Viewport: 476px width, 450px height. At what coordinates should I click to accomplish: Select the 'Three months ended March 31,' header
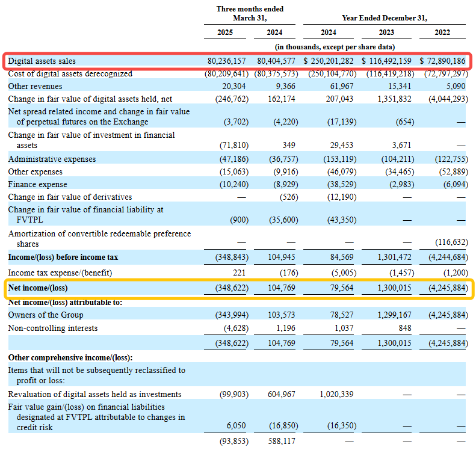pyautogui.click(x=250, y=14)
